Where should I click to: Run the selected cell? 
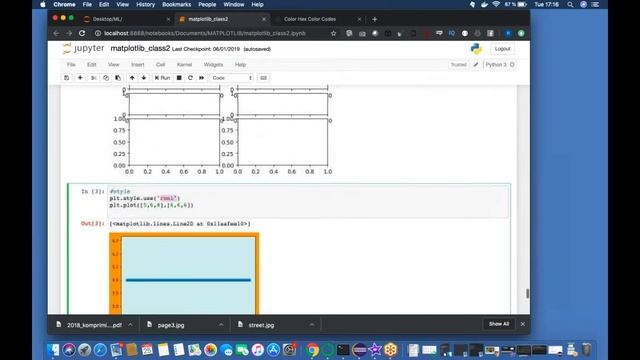click(x=162, y=78)
